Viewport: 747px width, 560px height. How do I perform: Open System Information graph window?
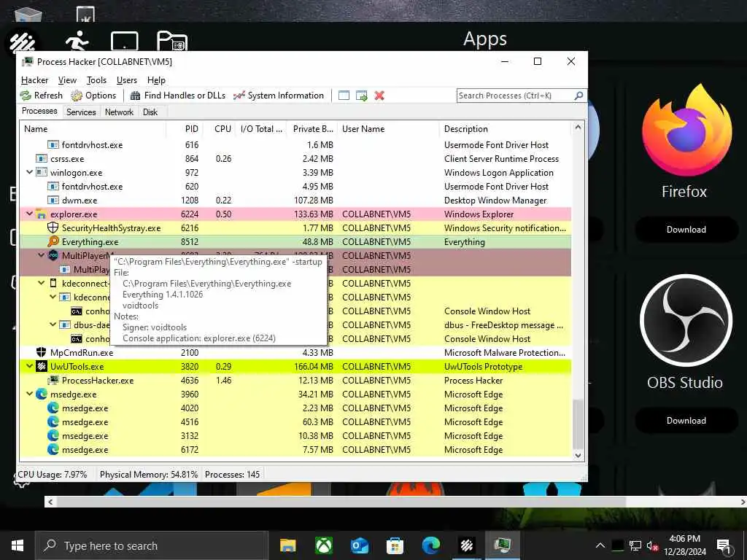pos(279,96)
